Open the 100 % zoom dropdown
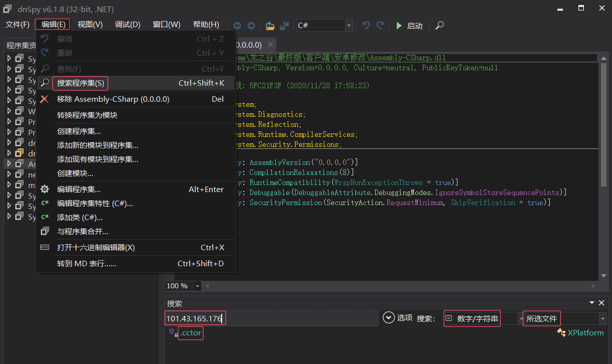 pyautogui.click(x=197, y=286)
